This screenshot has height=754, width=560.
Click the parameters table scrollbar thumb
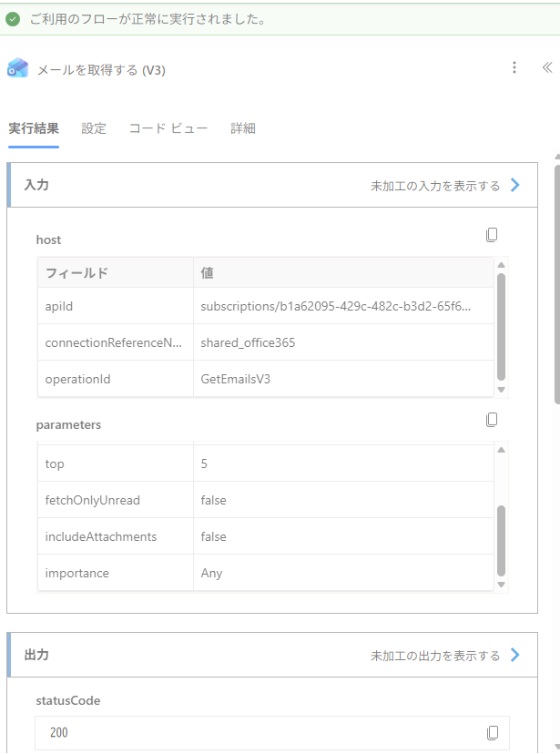pyautogui.click(x=502, y=541)
